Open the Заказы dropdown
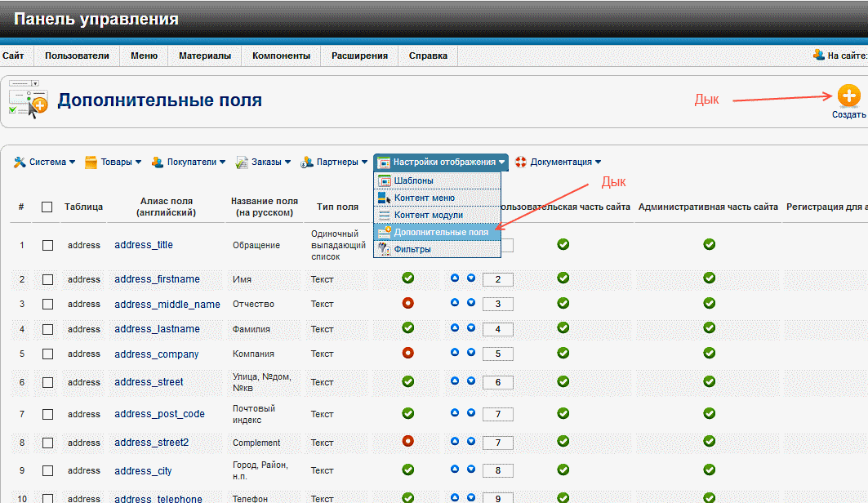The height and width of the screenshot is (503, 868). point(265,162)
